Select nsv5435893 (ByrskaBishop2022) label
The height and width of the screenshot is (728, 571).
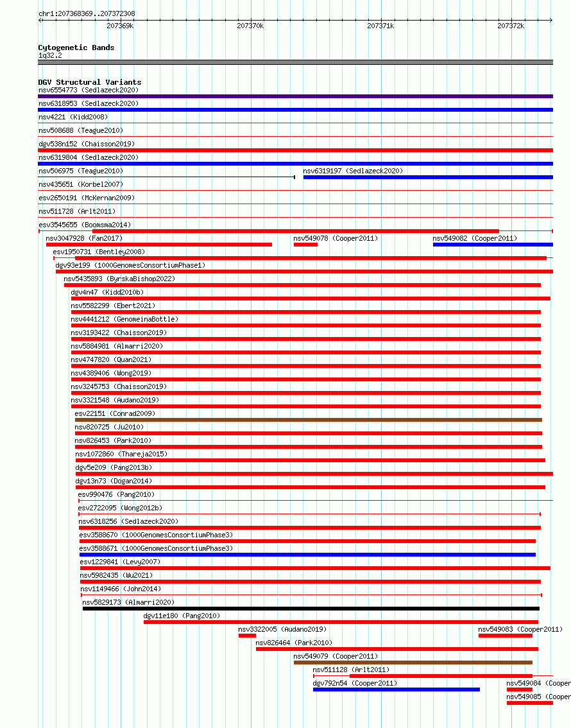point(119,279)
